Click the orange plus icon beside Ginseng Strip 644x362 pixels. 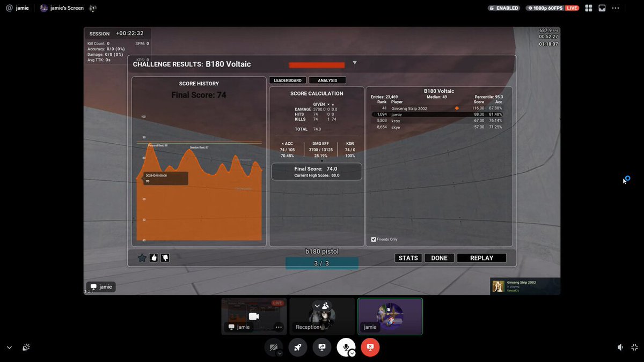pyautogui.click(x=457, y=108)
